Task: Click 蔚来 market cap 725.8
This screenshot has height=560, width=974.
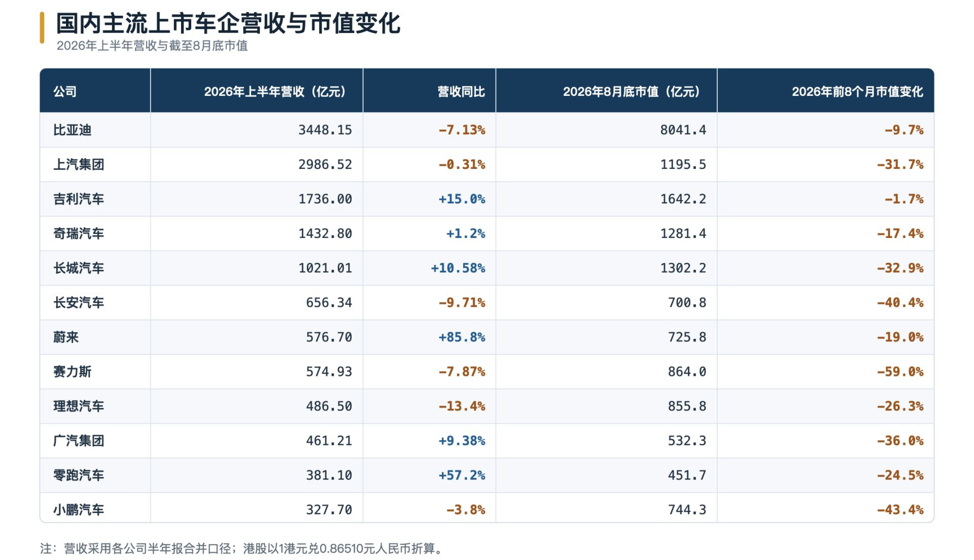Action: pos(687,337)
